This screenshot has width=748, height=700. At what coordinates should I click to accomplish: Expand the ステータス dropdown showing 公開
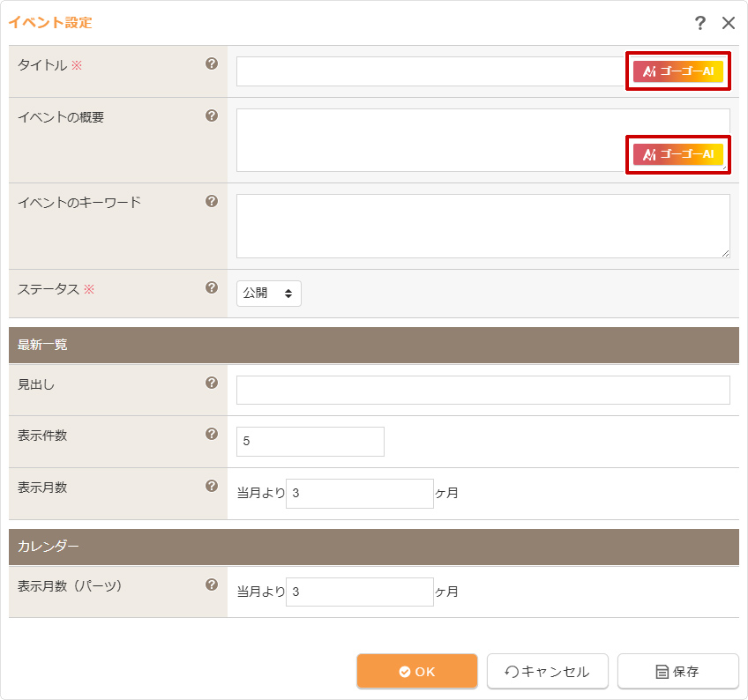click(x=269, y=294)
